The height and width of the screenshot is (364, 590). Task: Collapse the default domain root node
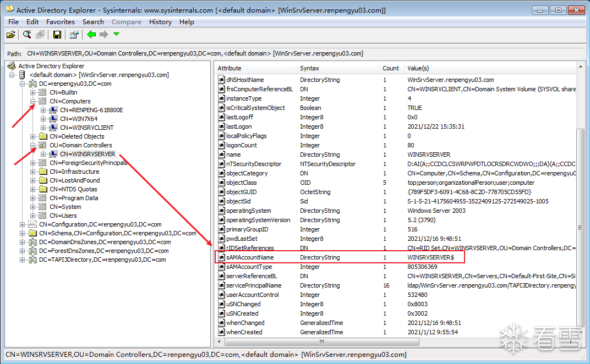12,75
